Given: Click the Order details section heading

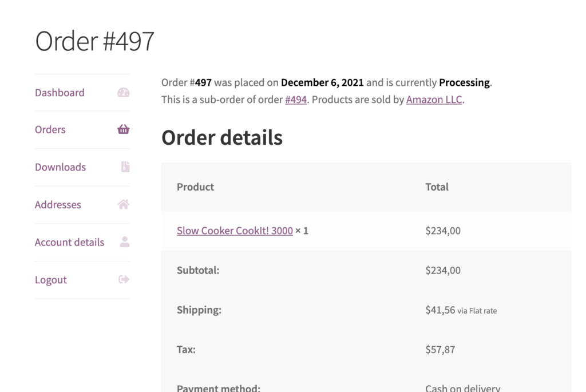Looking at the screenshot, I should pos(222,137).
